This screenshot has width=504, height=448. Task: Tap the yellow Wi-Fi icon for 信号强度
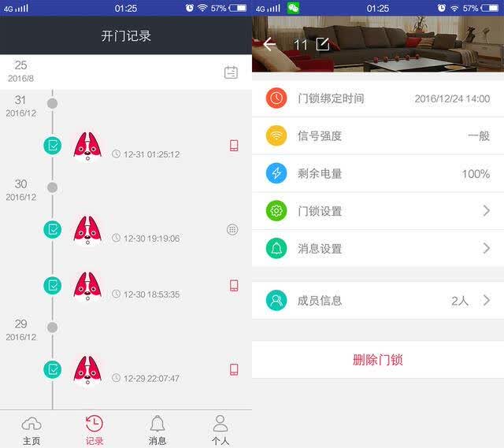click(276, 135)
